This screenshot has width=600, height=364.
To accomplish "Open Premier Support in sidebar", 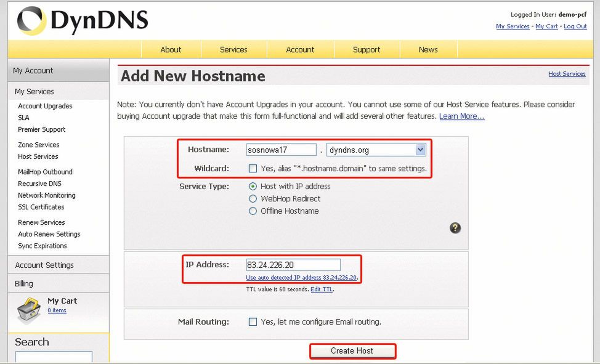I will (42, 129).
